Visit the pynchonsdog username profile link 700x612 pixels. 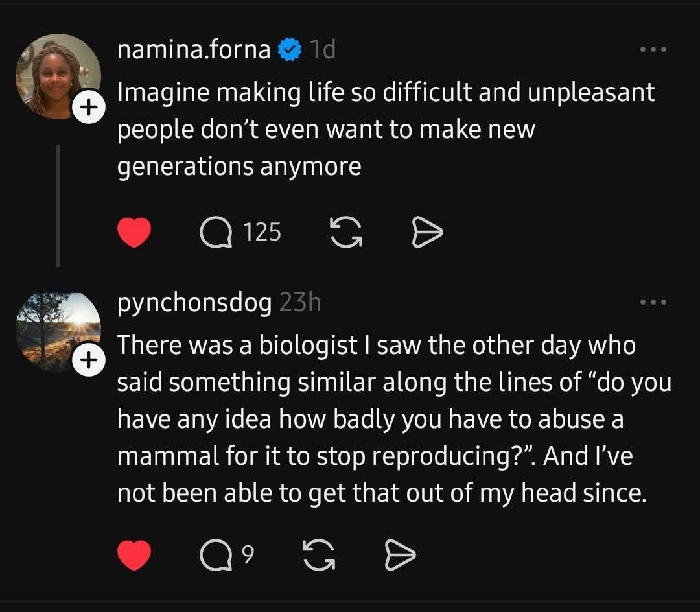(x=194, y=303)
